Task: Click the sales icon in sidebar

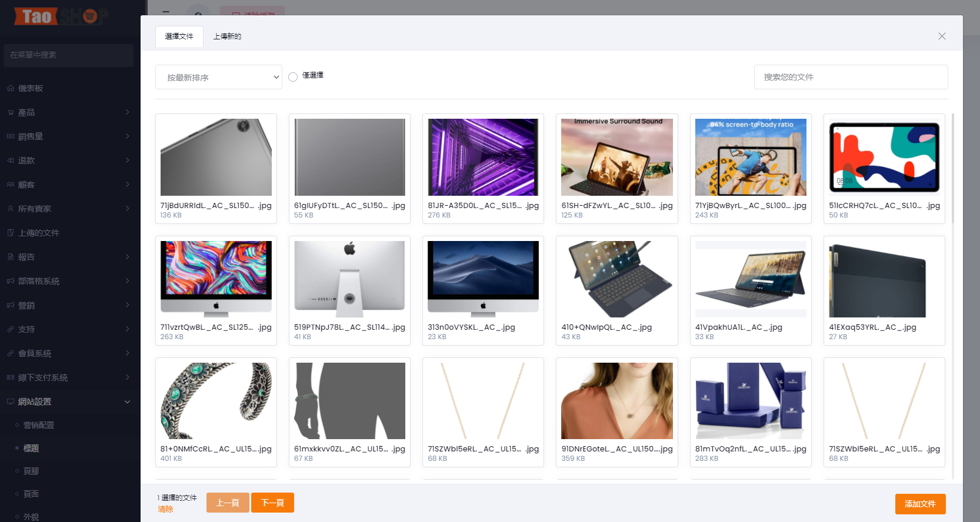Action: (11, 136)
